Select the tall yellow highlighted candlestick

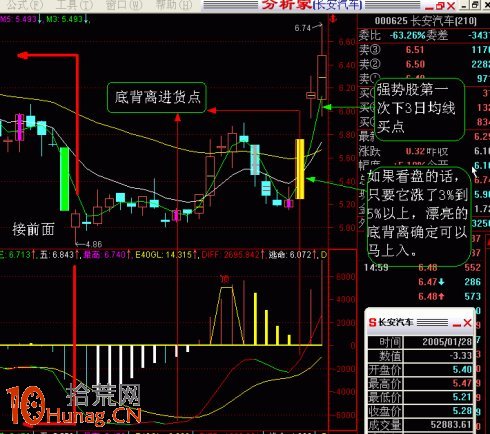[300, 169]
